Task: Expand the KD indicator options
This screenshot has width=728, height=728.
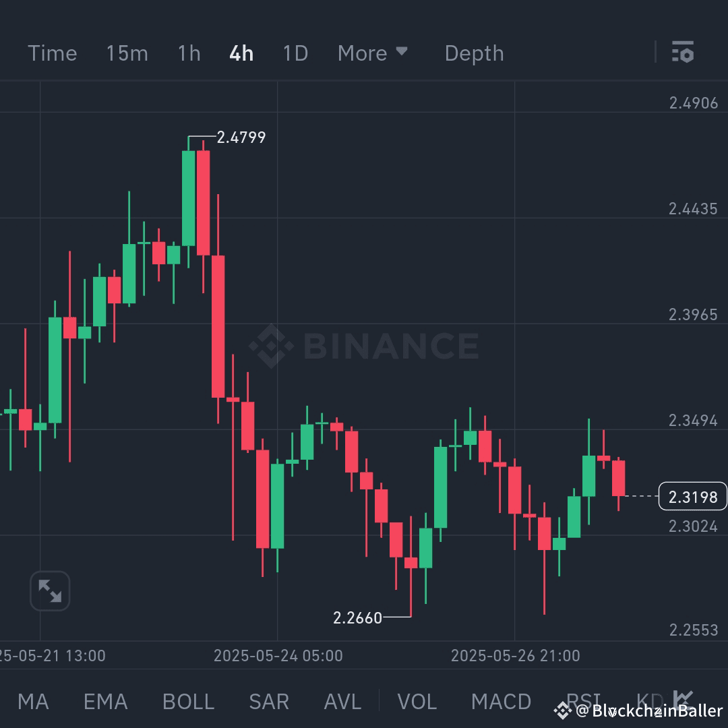Action: coord(651,702)
